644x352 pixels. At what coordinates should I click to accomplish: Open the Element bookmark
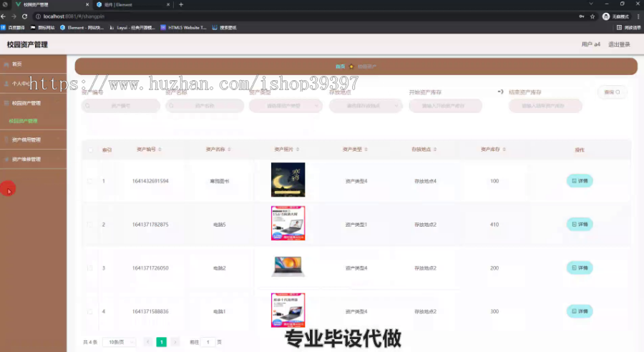[x=82, y=27]
